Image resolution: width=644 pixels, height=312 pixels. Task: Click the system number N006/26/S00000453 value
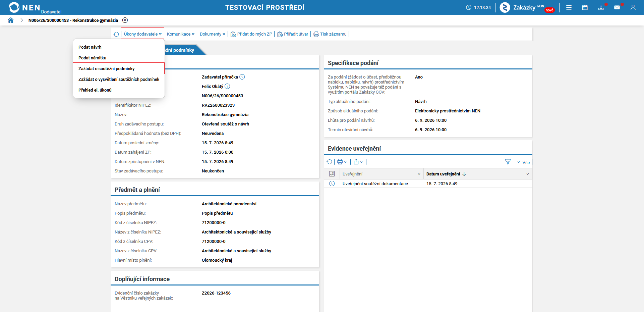(x=222, y=96)
